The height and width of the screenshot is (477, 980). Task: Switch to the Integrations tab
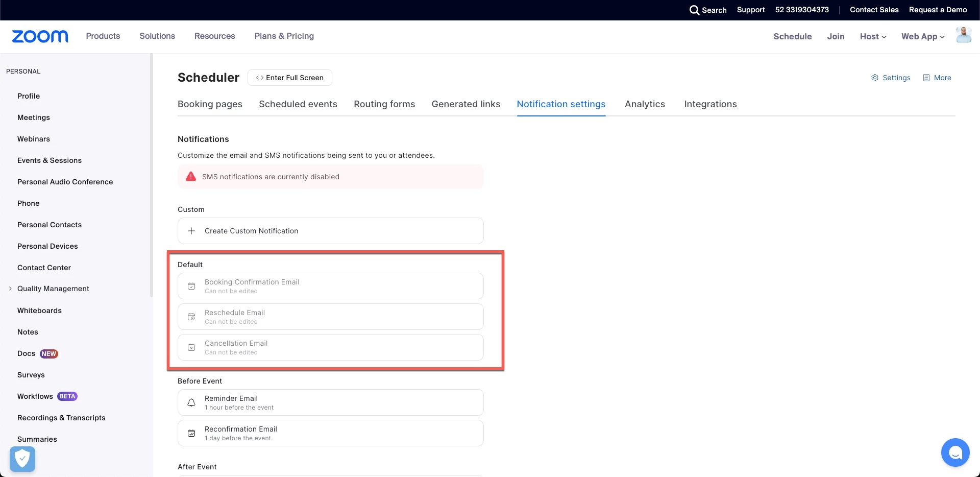tap(710, 104)
